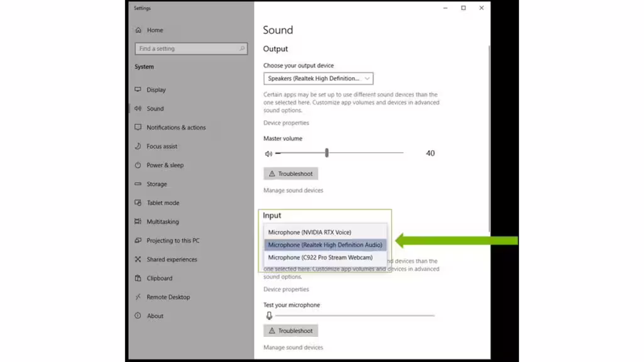
Task: Select Microphone (Realtek High Definition Audio)
Action: [325, 245]
